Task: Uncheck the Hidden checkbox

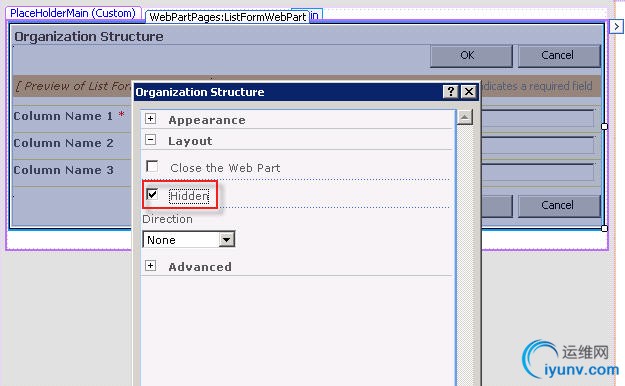Action: (x=152, y=194)
